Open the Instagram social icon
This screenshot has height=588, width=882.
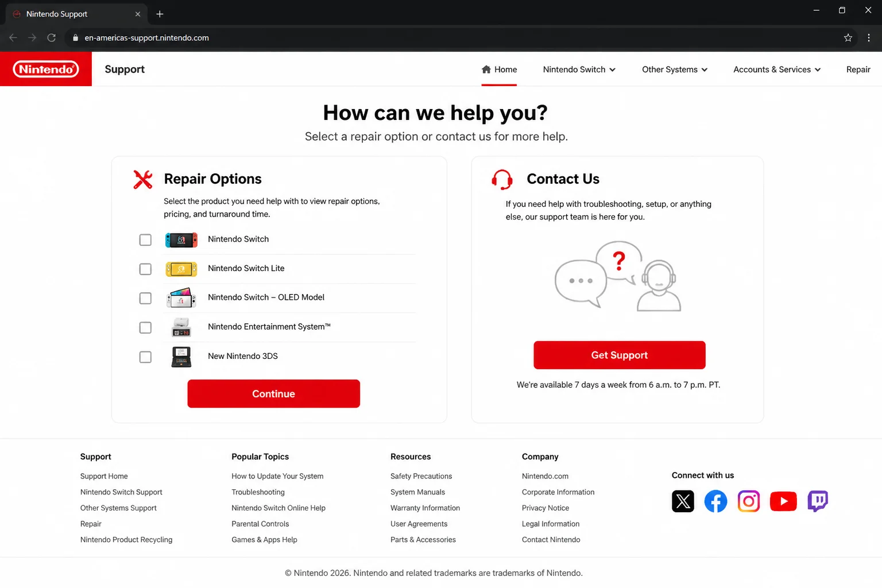pos(749,501)
